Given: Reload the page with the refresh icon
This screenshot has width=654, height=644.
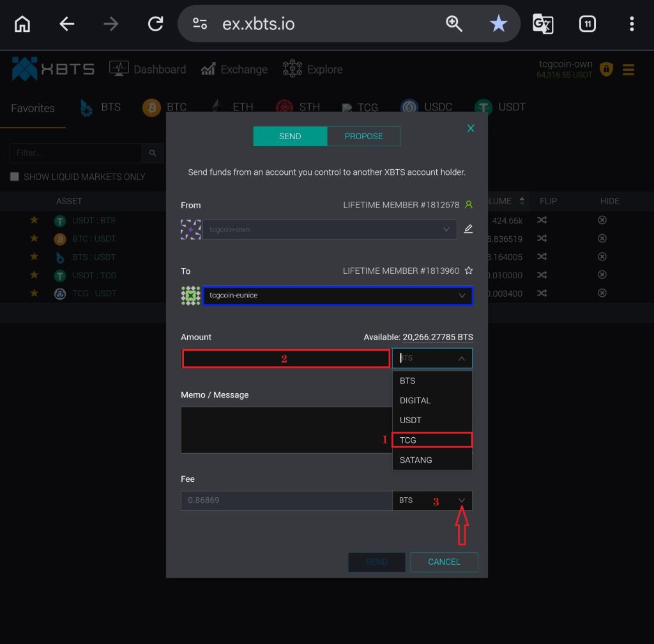Looking at the screenshot, I should coord(155,24).
